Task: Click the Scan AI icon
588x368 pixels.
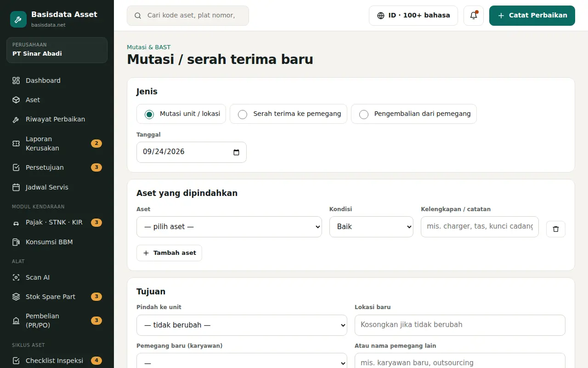Action: coord(16,277)
